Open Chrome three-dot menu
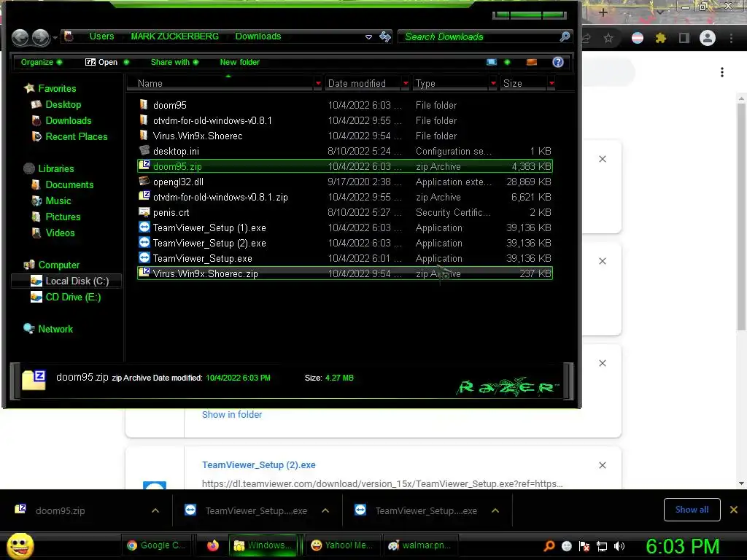 (x=731, y=38)
